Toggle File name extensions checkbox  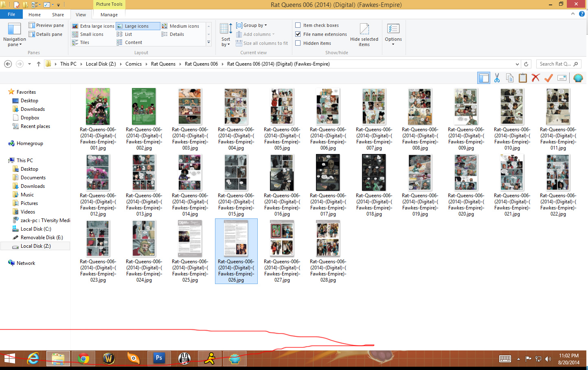click(298, 34)
